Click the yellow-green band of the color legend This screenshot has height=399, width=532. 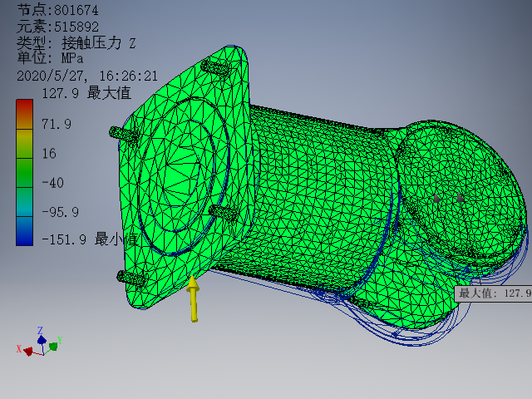pos(24,144)
